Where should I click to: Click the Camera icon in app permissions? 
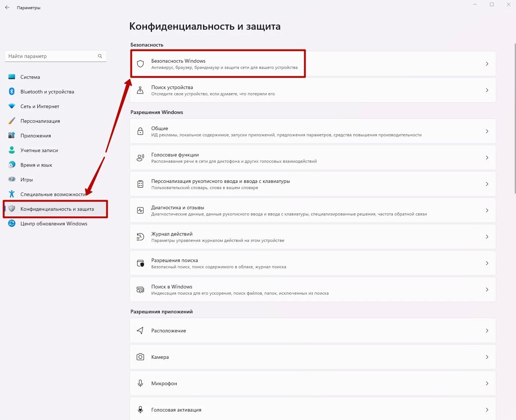pos(140,357)
